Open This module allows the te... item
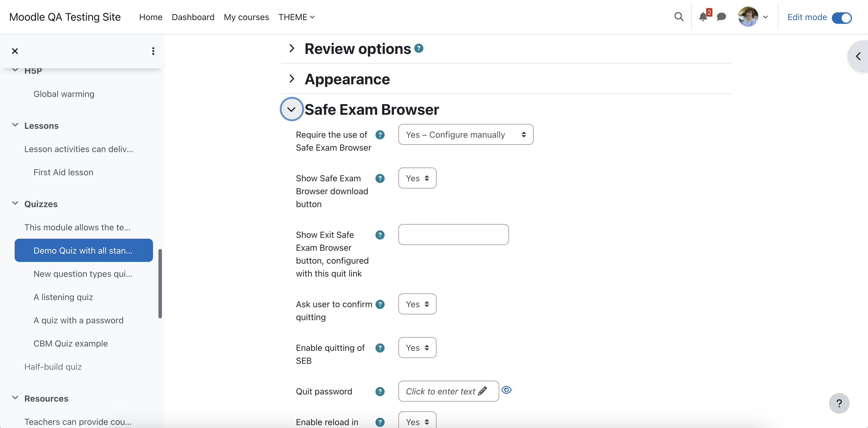 point(77,227)
